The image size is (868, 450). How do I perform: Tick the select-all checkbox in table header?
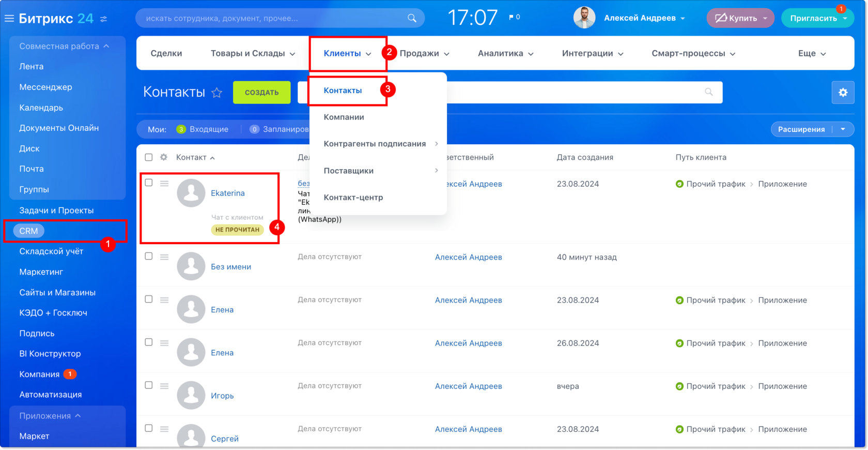click(x=149, y=157)
